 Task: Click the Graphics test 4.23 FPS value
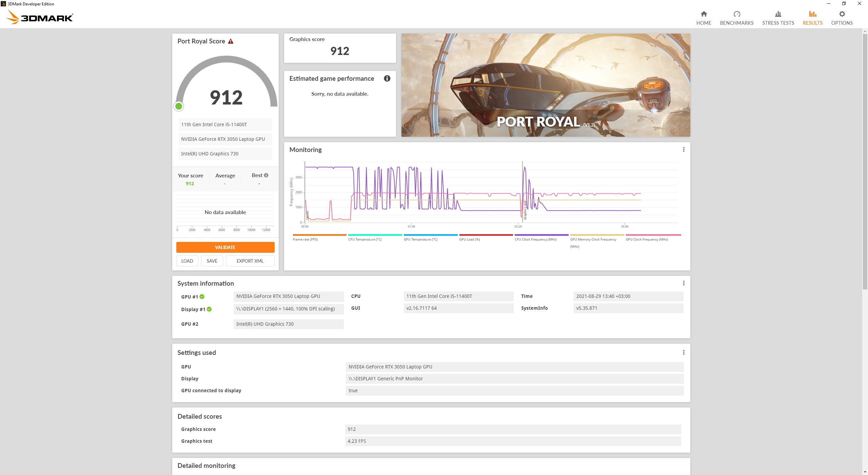tap(513, 441)
